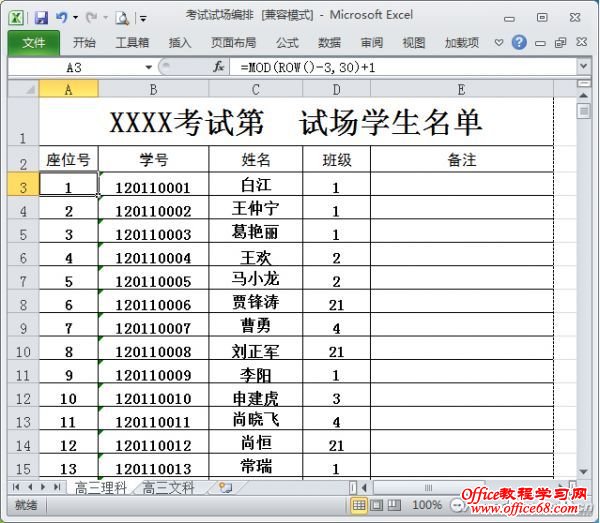Click the Redo arrow icon
Image resolution: width=600 pixels, height=523 pixels.
point(91,17)
